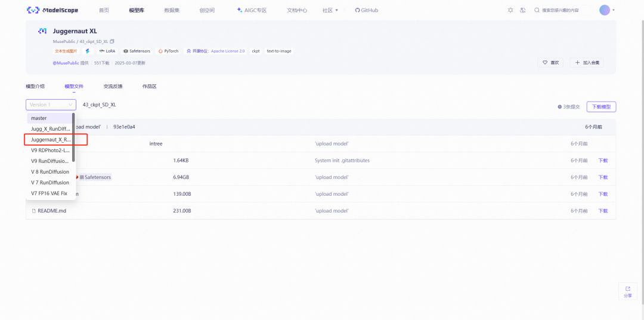Switch to the 模型介绍 tab
Image resolution: width=644 pixels, height=320 pixels.
click(35, 87)
